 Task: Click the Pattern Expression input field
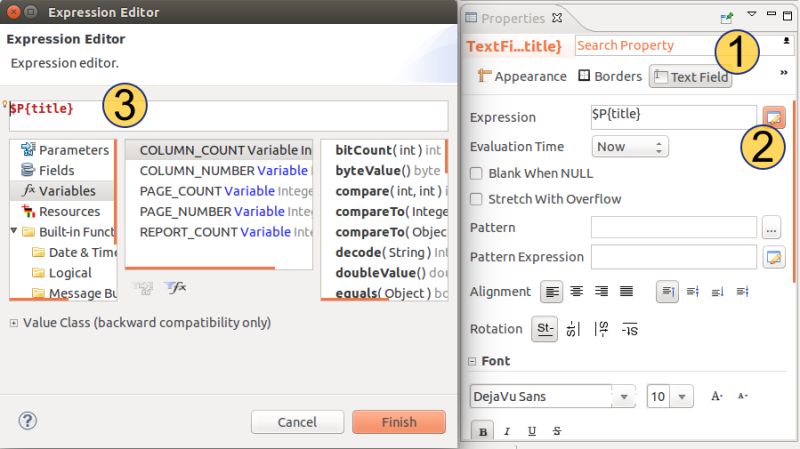point(673,257)
